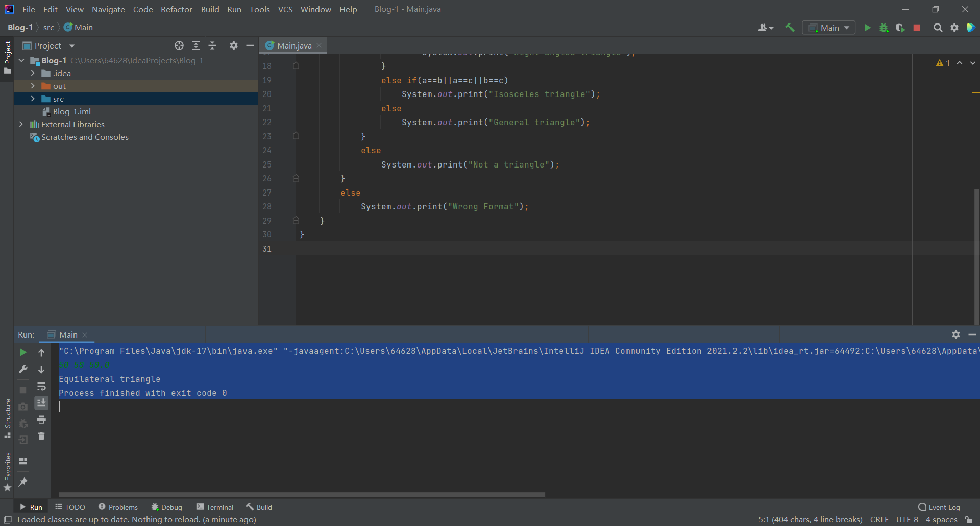980x526 pixels.
Task: Hide the Run tool window
Action: 972,334
